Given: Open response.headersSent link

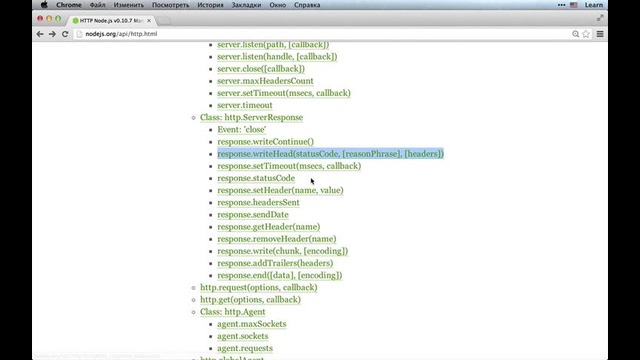Looking at the screenshot, I should pyautogui.click(x=258, y=202).
